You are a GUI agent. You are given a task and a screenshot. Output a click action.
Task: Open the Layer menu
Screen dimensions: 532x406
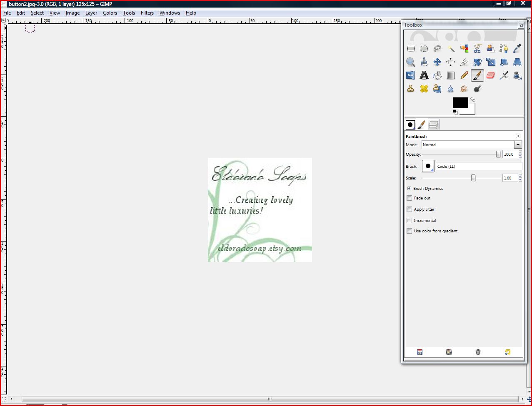tap(91, 13)
